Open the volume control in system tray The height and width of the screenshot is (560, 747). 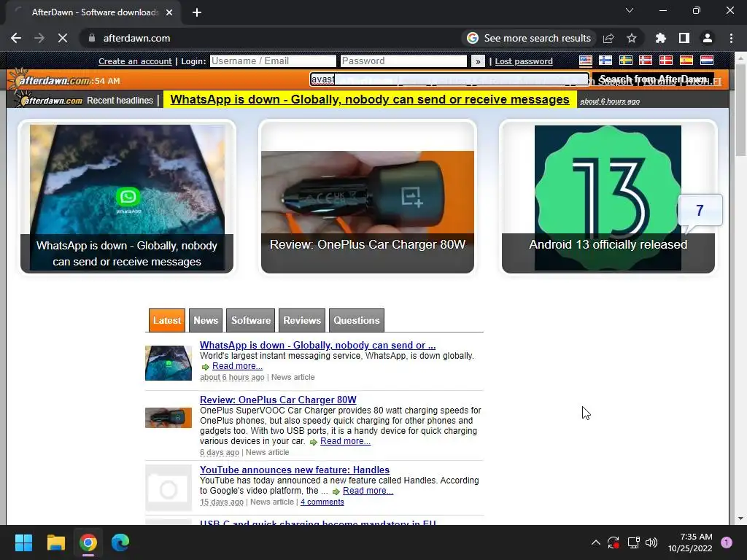(x=651, y=542)
